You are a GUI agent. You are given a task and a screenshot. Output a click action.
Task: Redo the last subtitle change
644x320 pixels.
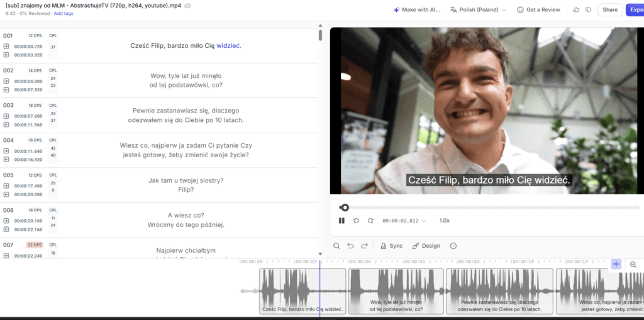364,246
